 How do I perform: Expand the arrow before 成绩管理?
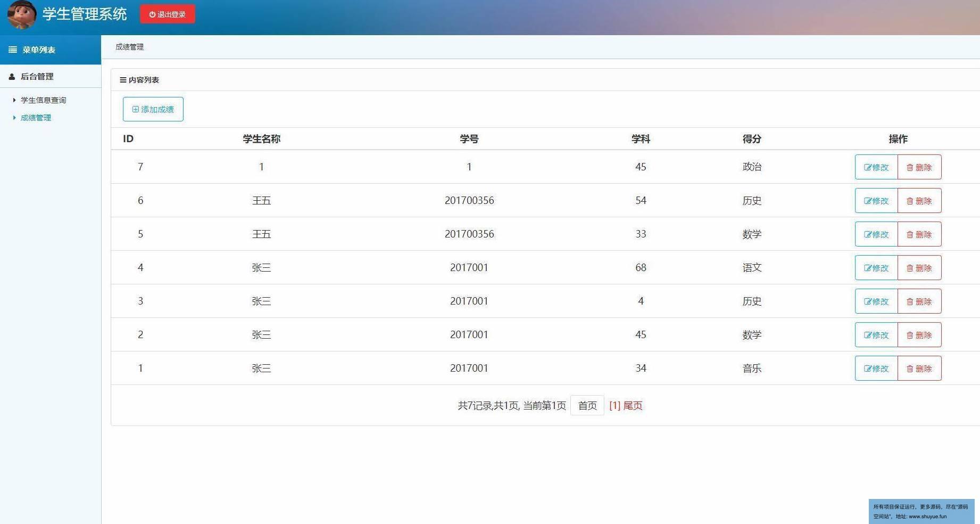point(14,118)
